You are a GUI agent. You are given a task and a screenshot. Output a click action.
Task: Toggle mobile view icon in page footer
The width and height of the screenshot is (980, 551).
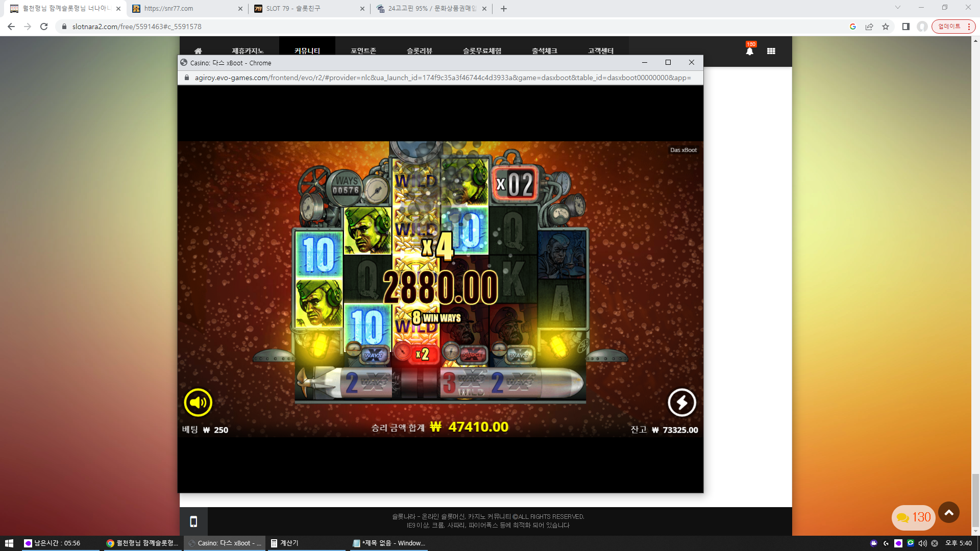[193, 521]
